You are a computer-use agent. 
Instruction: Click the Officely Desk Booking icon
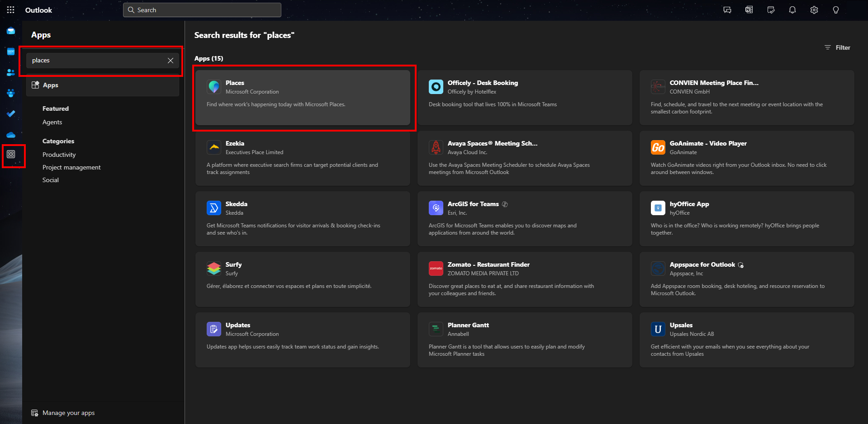pyautogui.click(x=436, y=87)
